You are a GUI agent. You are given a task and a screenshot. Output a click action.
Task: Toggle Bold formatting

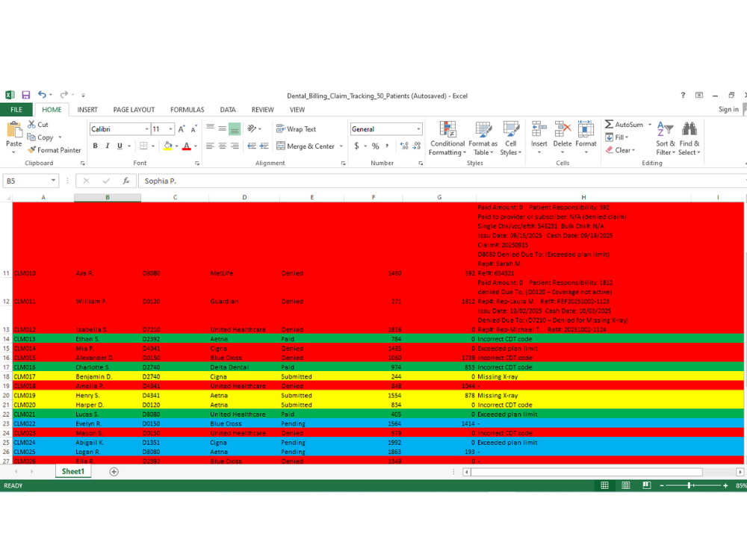(x=96, y=146)
